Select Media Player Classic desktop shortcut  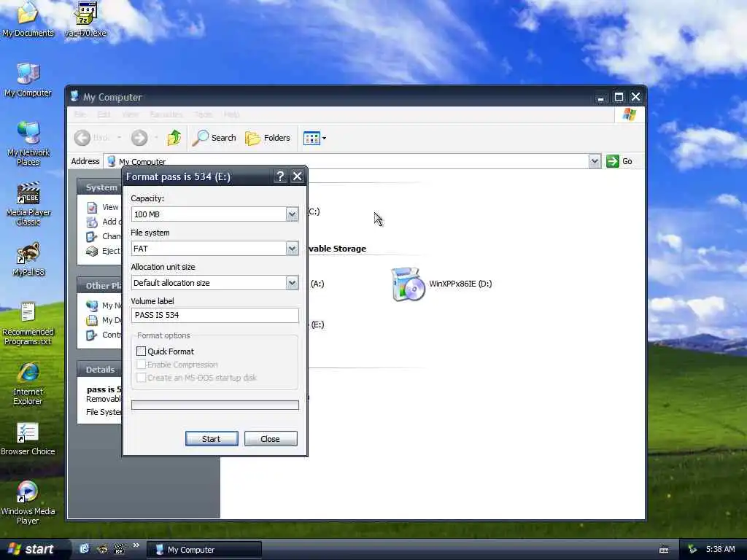point(28,203)
